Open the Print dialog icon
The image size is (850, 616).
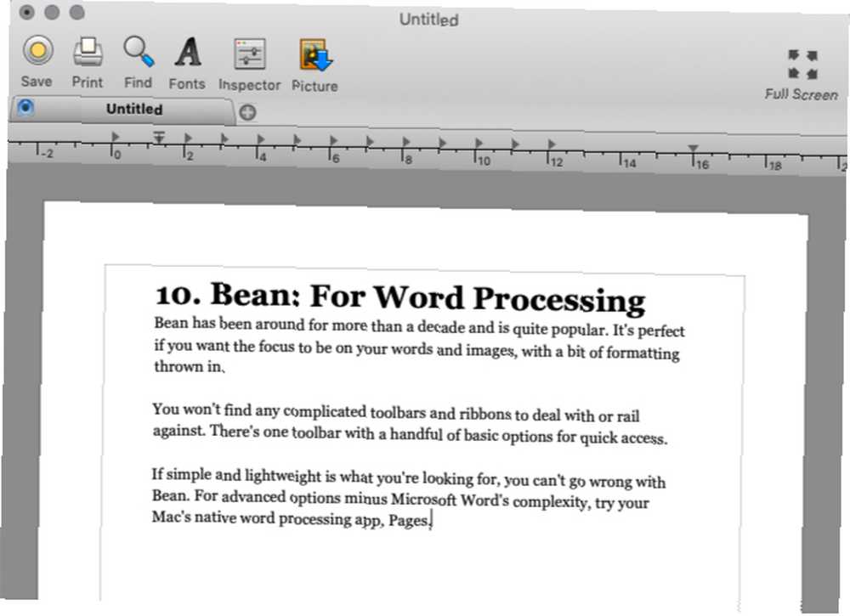coord(88,52)
